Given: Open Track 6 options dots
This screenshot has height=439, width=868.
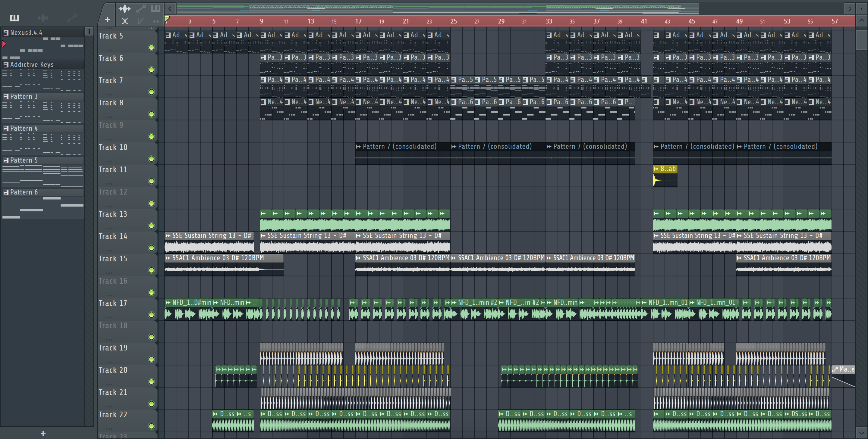Looking at the screenshot, I should [x=109, y=72].
